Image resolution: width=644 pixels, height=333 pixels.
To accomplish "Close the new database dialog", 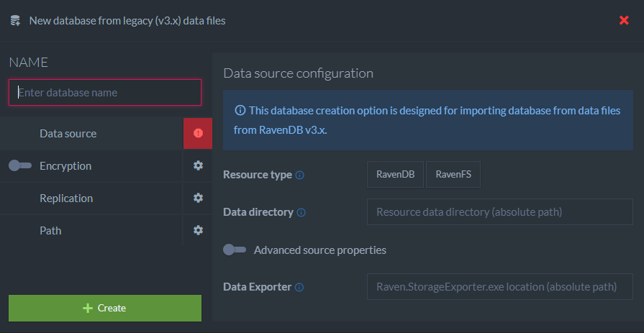I will (x=624, y=21).
